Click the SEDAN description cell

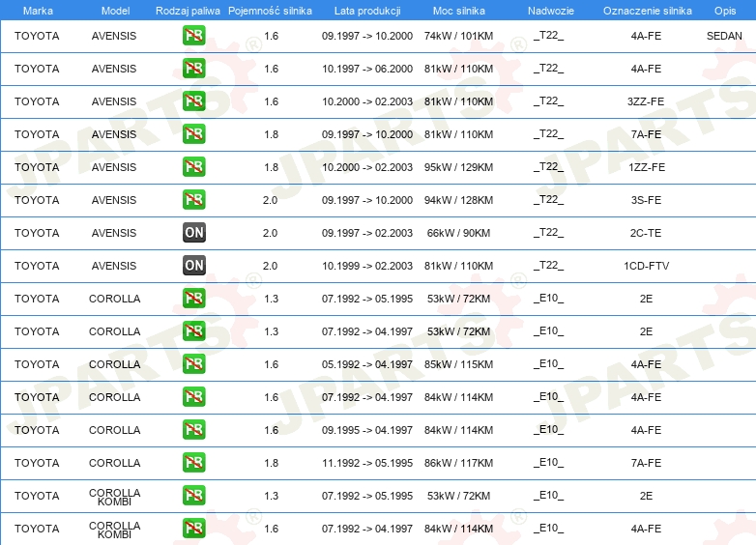[724, 36]
